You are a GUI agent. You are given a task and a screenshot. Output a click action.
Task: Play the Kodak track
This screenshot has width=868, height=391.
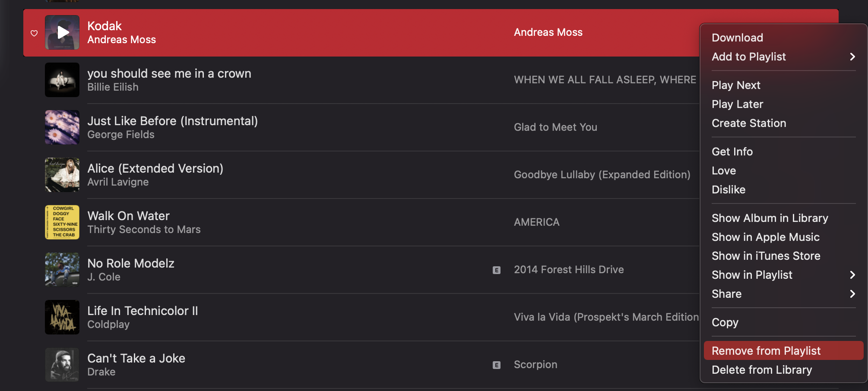click(x=63, y=32)
